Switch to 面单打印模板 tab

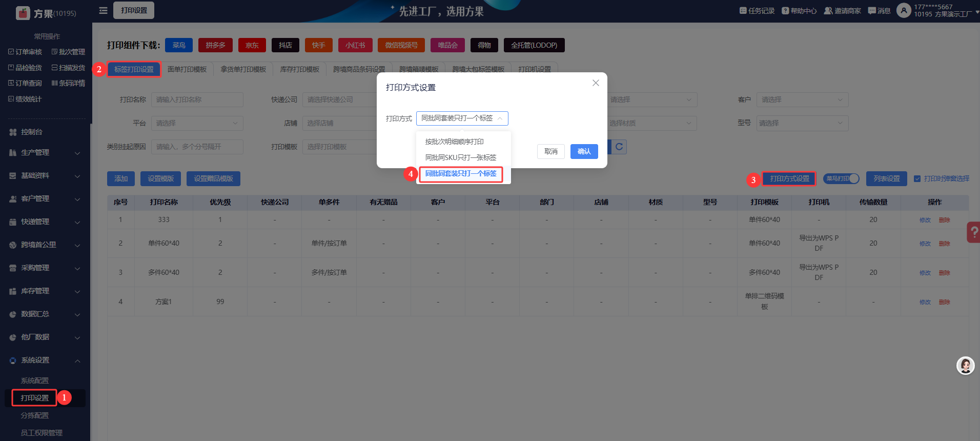pos(187,69)
